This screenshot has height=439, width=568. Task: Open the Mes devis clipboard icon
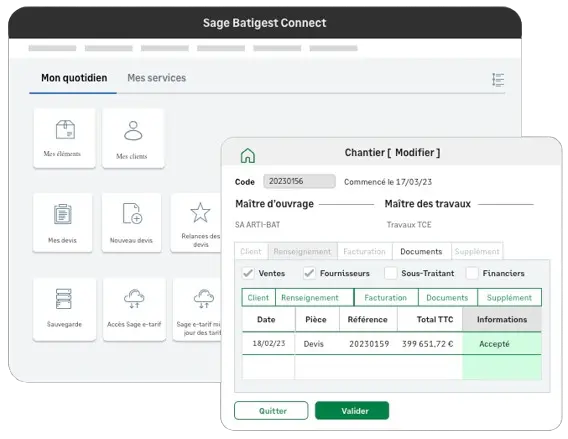(63, 214)
